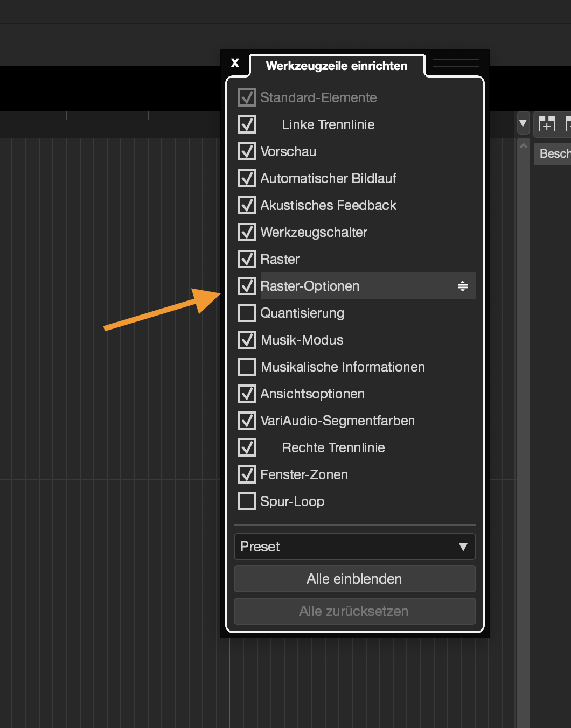Click the drag grip beside the dialog title

tap(455, 63)
